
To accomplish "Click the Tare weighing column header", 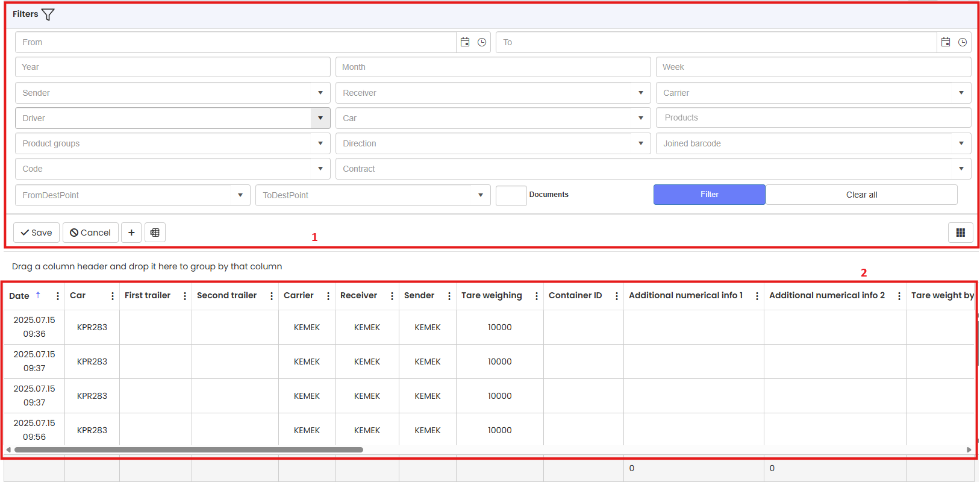I will (492, 296).
